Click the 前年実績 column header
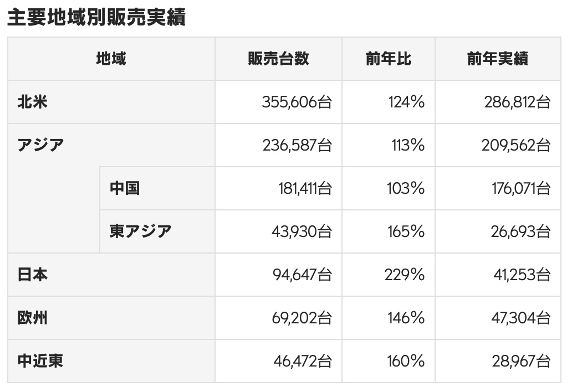 pos(498,59)
